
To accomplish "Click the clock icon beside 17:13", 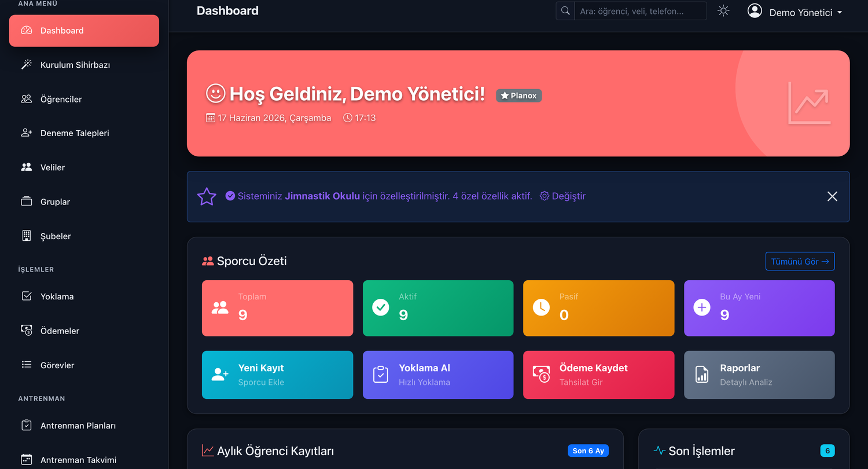I will 348,118.
